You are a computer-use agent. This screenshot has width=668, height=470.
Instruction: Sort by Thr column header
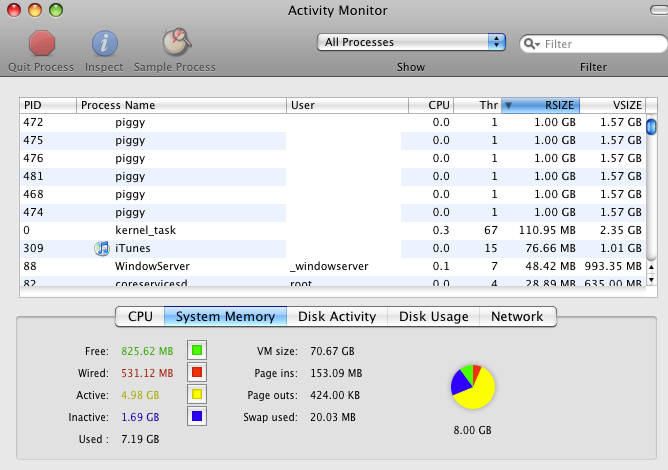tap(478, 105)
